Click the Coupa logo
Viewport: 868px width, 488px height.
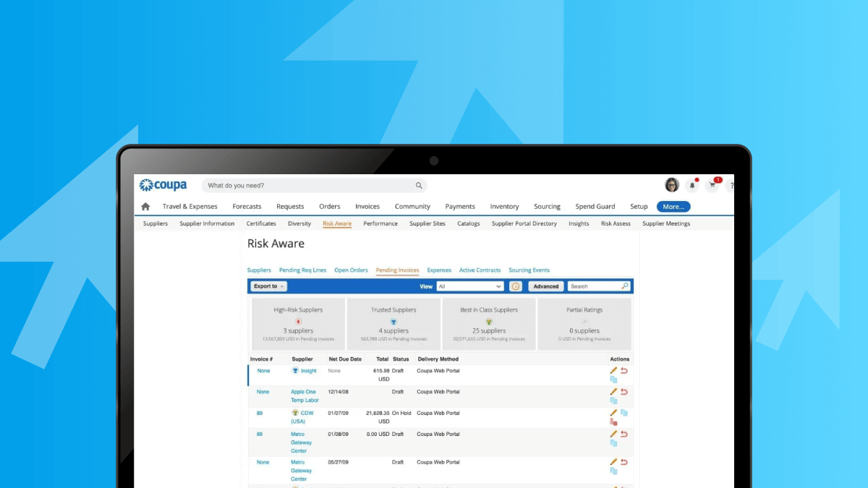(x=163, y=185)
